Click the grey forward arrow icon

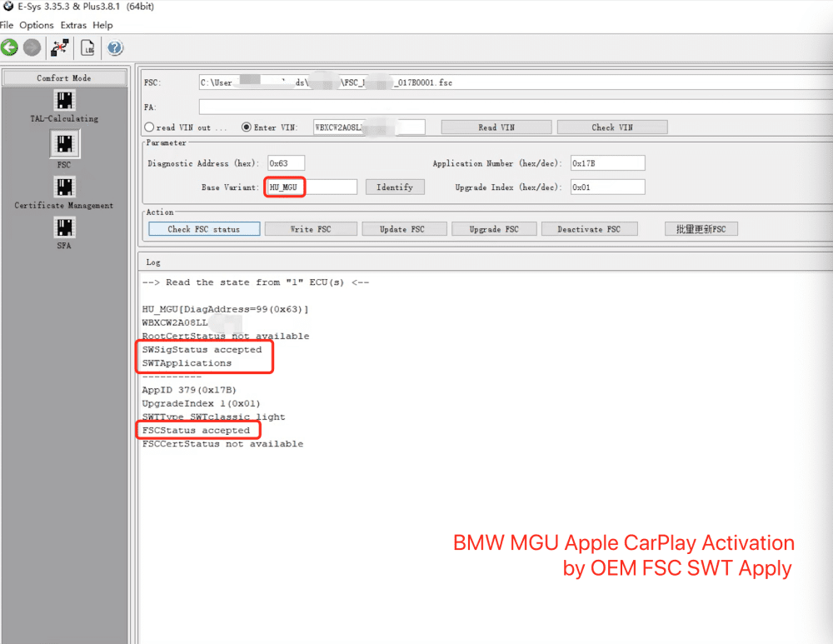pos(32,47)
